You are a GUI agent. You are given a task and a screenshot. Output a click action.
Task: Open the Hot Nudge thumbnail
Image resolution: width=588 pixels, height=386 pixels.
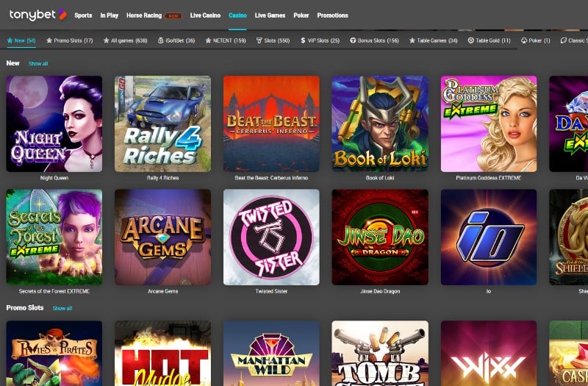coord(162,353)
